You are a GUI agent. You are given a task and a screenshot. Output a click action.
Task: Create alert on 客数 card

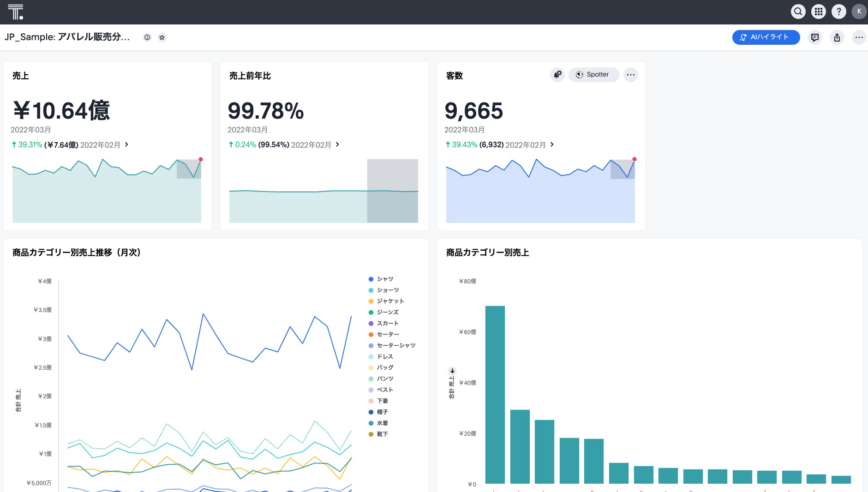click(x=557, y=75)
